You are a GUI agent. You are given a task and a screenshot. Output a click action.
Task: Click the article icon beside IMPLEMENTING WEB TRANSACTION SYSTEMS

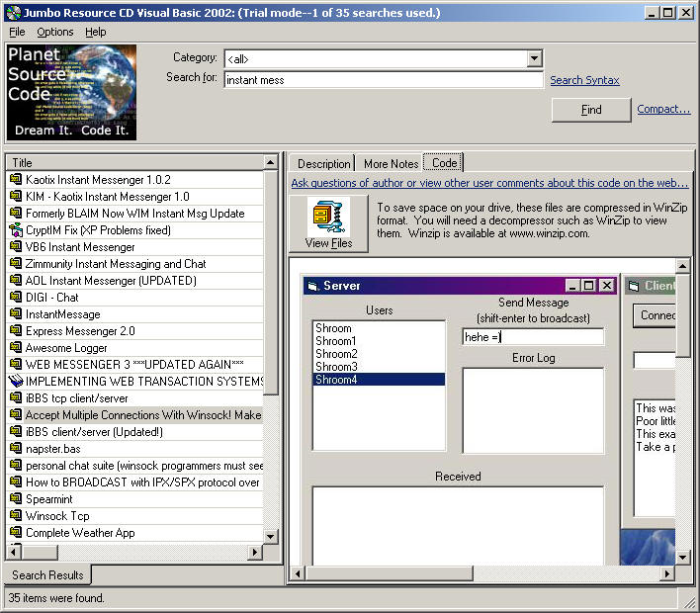(x=16, y=382)
